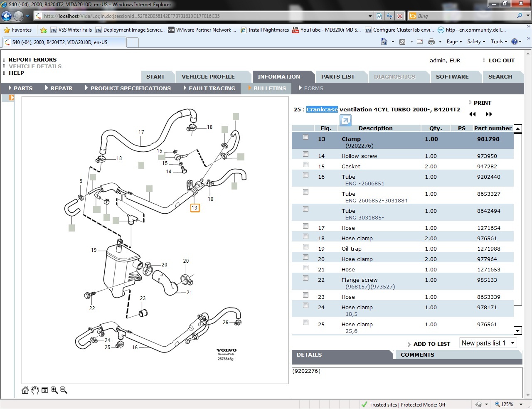Click PRINT link

pyautogui.click(x=482, y=103)
